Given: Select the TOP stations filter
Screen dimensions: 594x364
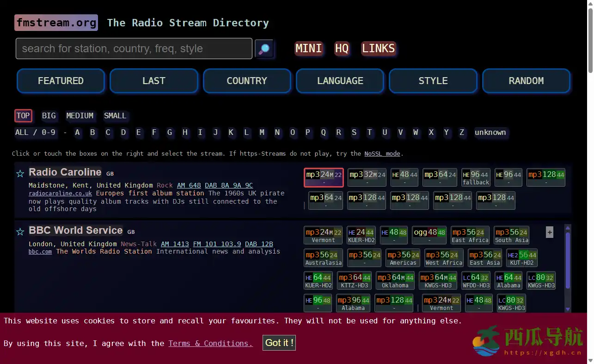Looking at the screenshot, I should [x=23, y=116].
